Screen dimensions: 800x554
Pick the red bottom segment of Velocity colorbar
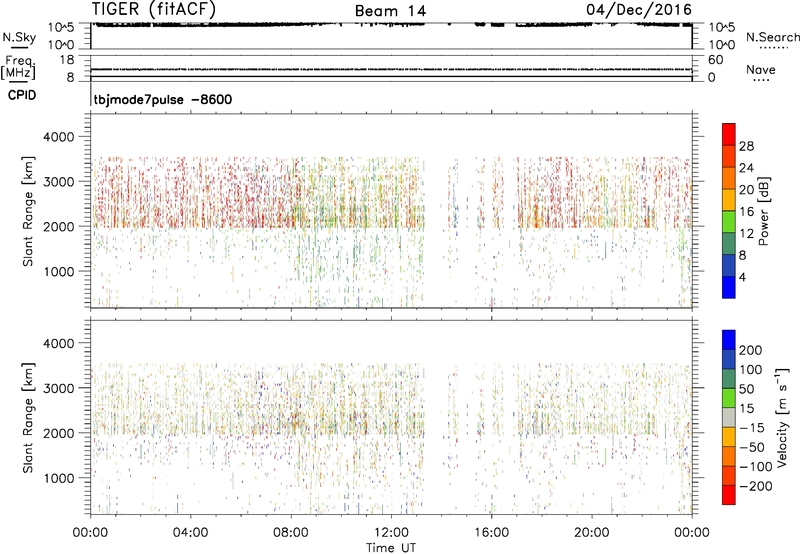[x=729, y=495]
